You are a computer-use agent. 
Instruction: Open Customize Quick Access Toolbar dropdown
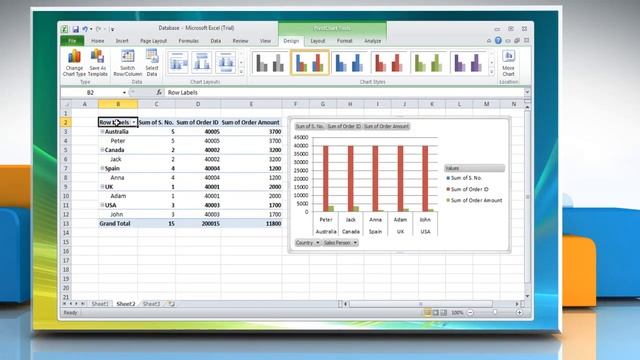112,29
